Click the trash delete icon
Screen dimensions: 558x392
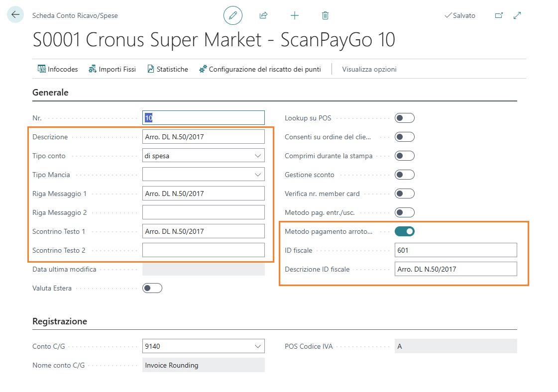(x=325, y=15)
